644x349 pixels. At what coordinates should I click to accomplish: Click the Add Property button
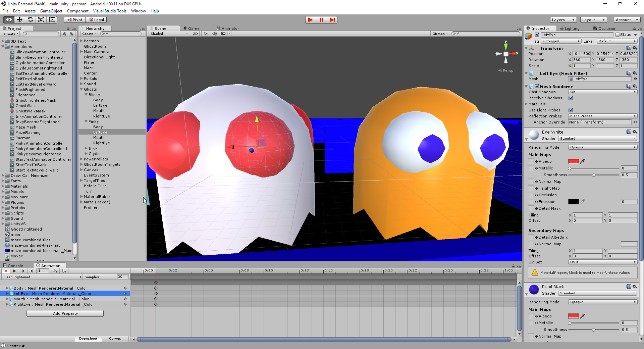coord(65,313)
